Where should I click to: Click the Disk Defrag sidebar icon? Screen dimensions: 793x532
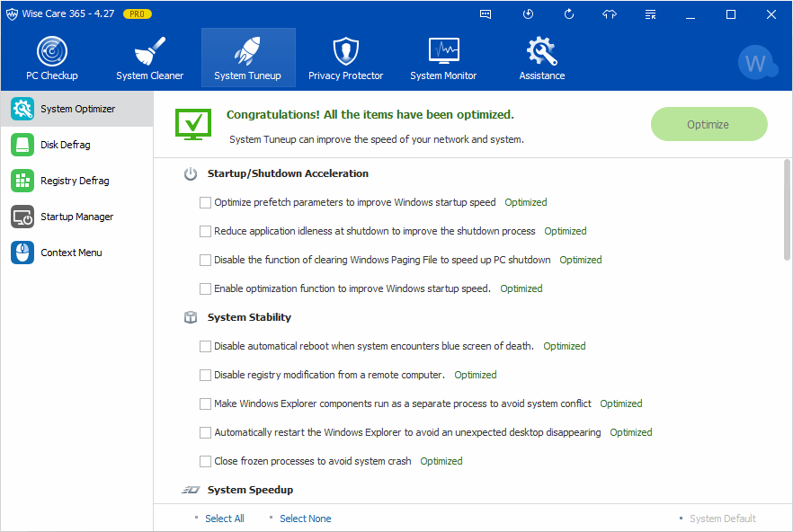22,145
